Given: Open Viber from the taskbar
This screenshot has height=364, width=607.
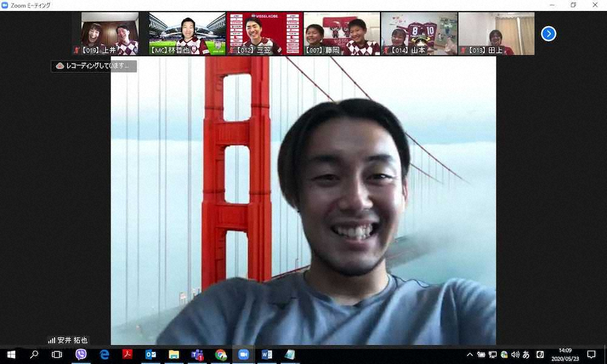Looking at the screenshot, I should click(x=81, y=354).
